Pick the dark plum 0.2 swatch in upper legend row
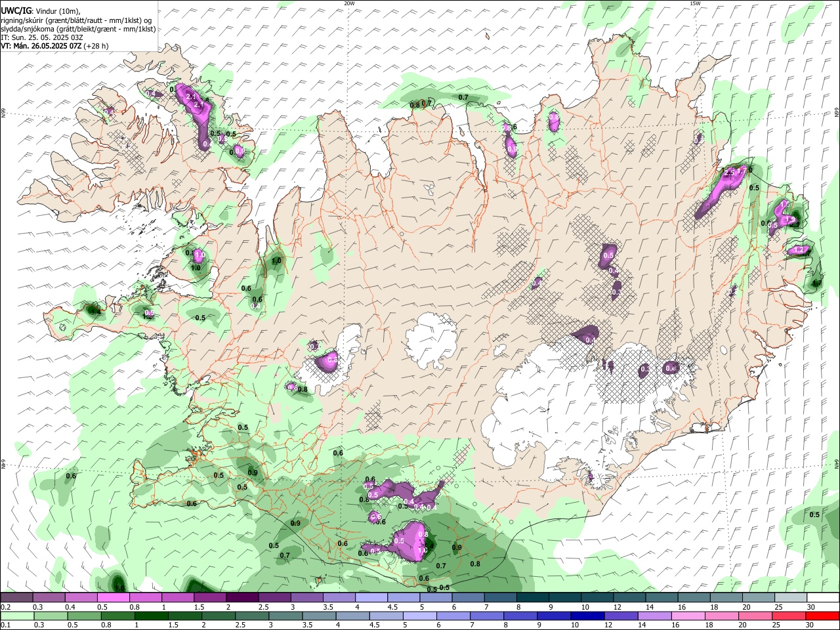 (17, 597)
